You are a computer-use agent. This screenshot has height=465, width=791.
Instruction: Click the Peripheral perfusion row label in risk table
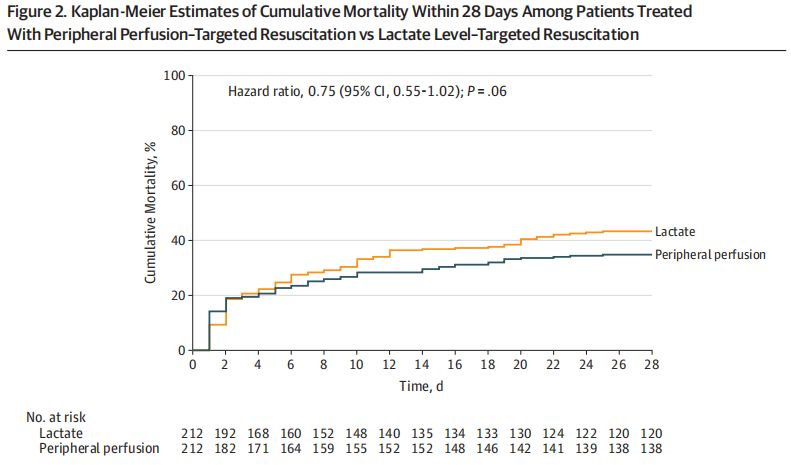(x=99, y=448)
